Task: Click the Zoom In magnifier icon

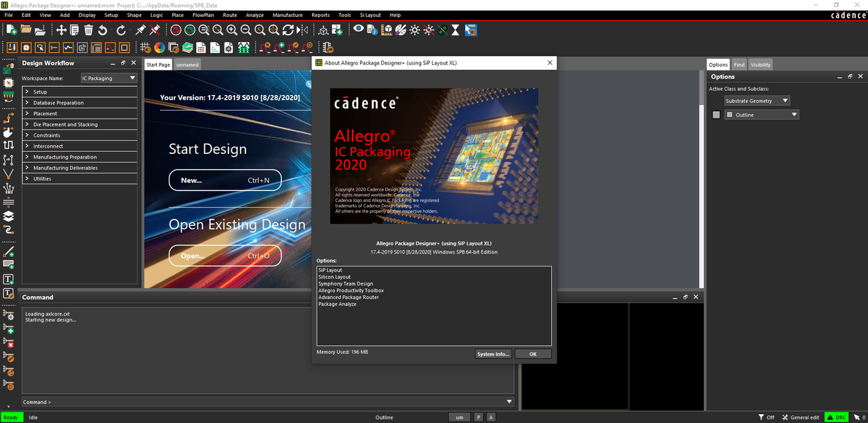Action: click(232, 30)
